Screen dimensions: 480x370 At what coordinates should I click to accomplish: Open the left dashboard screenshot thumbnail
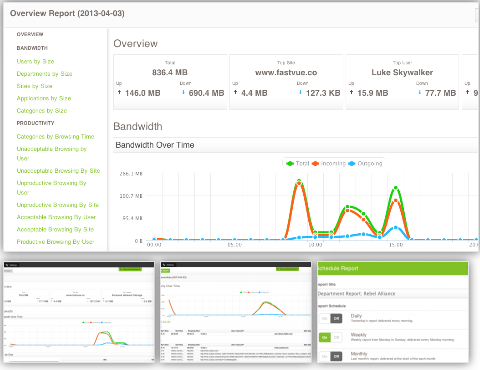[x=79, y=312]
